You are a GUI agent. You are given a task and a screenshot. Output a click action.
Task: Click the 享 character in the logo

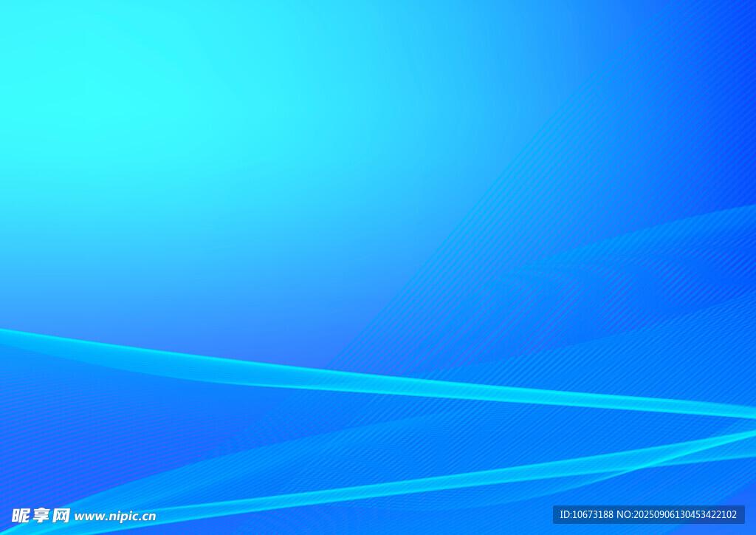click(41, 516)
